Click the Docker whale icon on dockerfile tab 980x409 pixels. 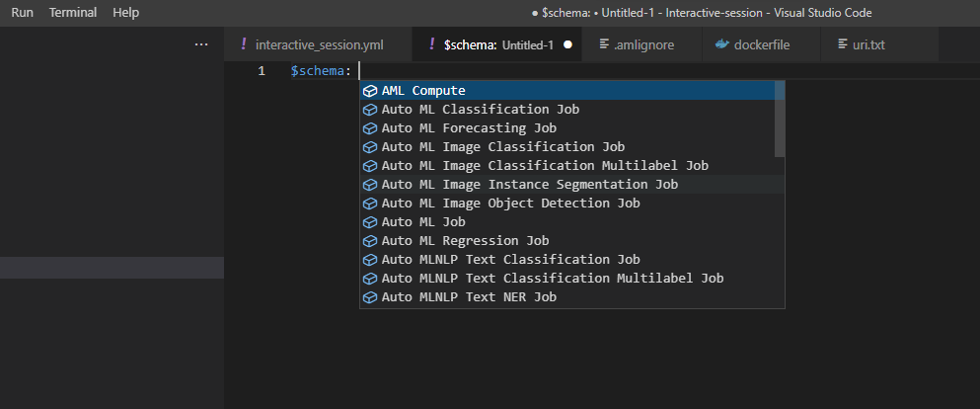(x=721, y=44)
